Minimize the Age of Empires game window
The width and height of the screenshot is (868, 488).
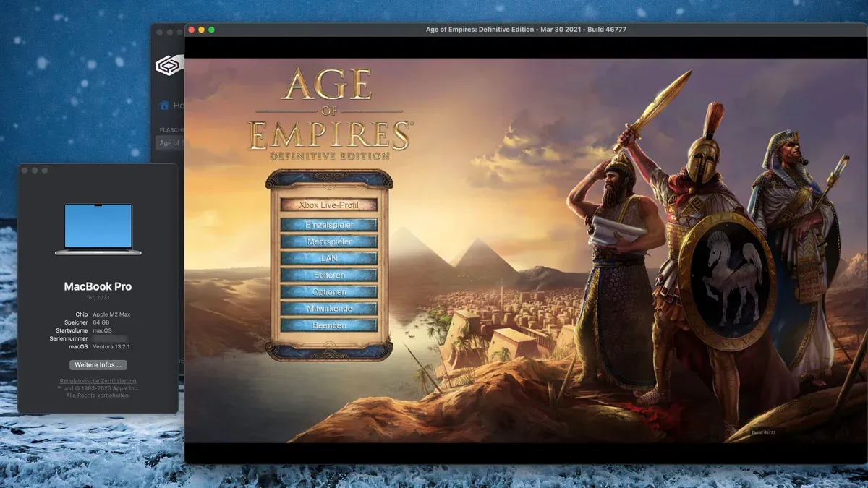(x=202, y=30)
